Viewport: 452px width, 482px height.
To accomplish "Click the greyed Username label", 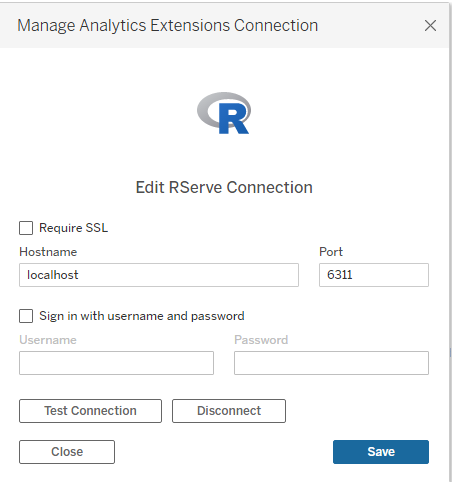I will (48, 340).
